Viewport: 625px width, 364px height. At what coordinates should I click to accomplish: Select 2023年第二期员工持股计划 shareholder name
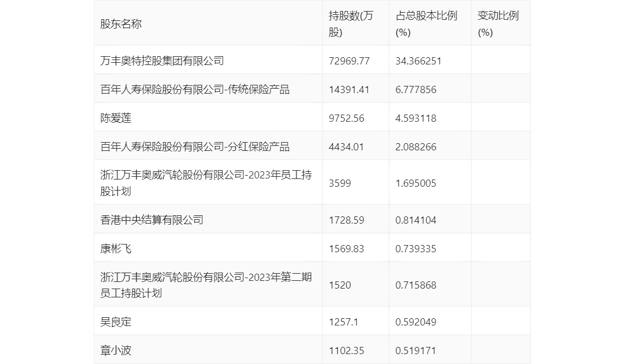(x=206, y=285)
